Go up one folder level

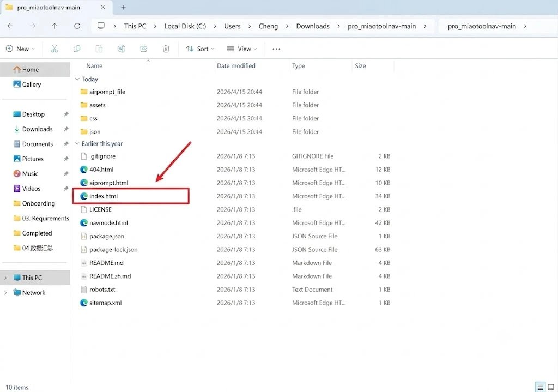(x=54, y=26)
